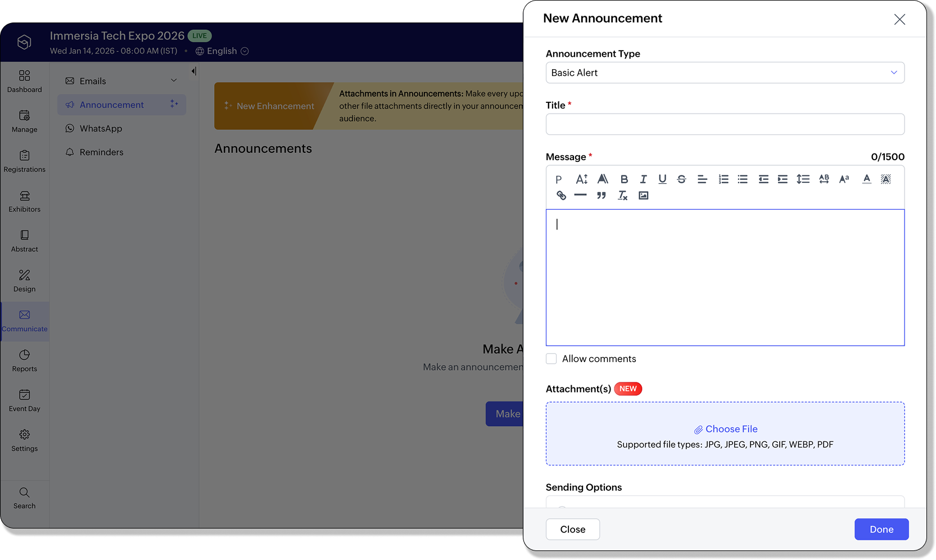This screenshot has width=936, height=560.
Task: Enable the Allow comments checkbox
Action: point(551,359)
